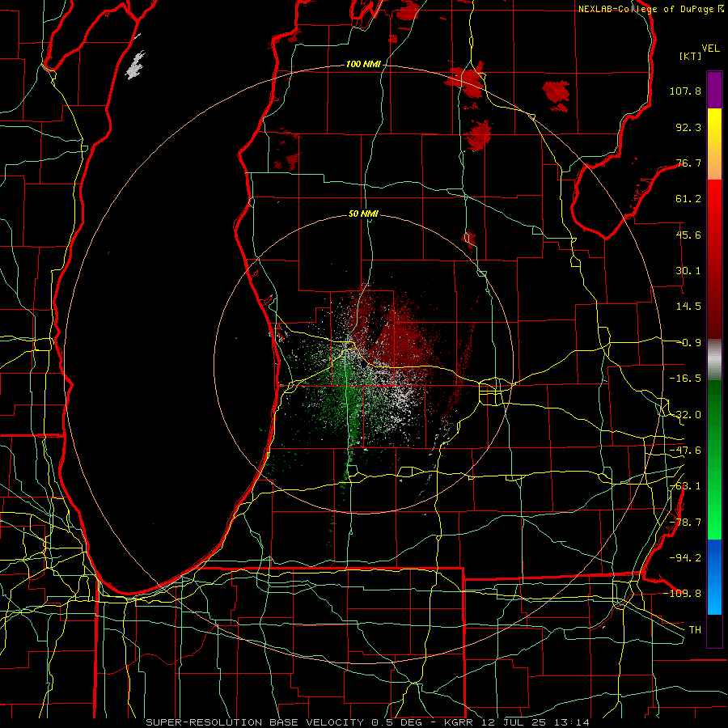
Task: Click the 92.3 velocity scale value
Action: tap(688, 127)
